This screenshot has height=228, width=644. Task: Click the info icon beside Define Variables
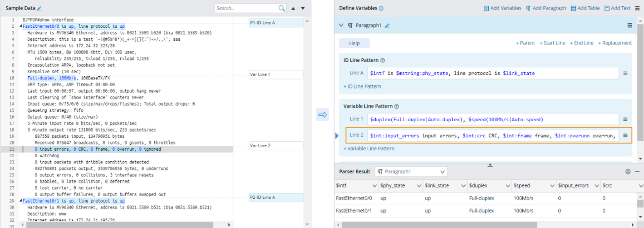[381, 8]
